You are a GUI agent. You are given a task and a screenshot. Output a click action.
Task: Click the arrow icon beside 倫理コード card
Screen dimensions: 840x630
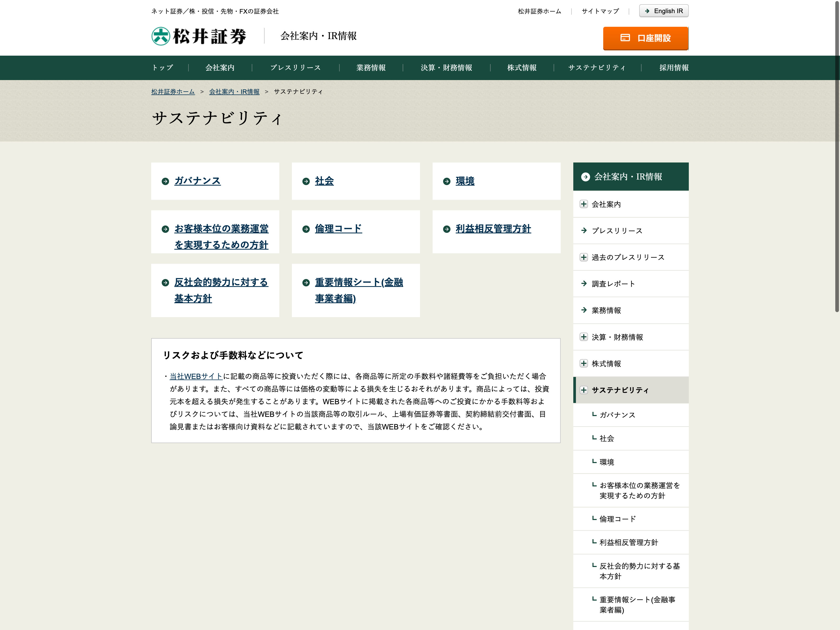click(x=306, y=229)
